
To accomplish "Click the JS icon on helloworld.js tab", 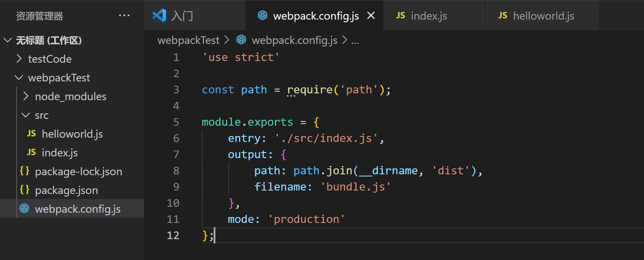I will point(503,15).
